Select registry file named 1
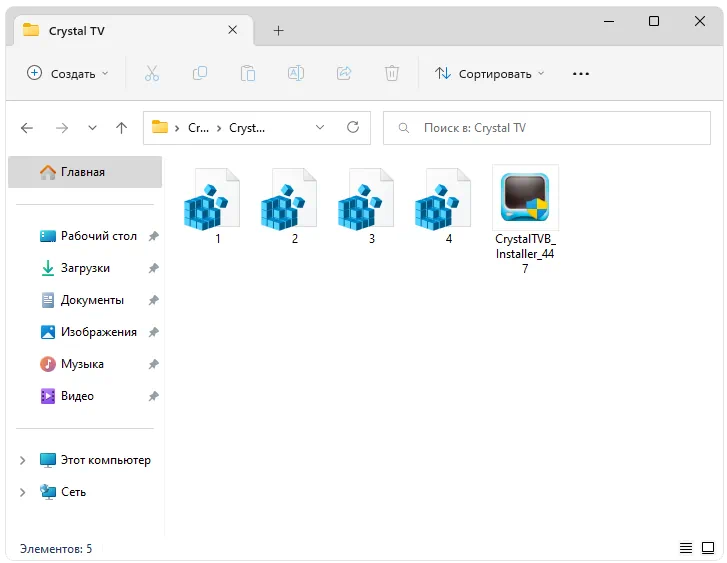Screen dimensions: 727x563 (x=212, y=206)
